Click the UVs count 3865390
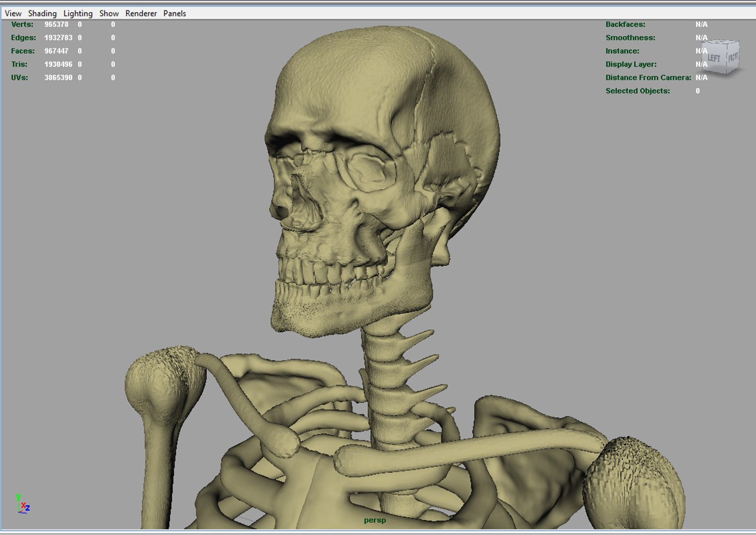The width and height of the screenshot is (756, 535). (x=58, y=78)
